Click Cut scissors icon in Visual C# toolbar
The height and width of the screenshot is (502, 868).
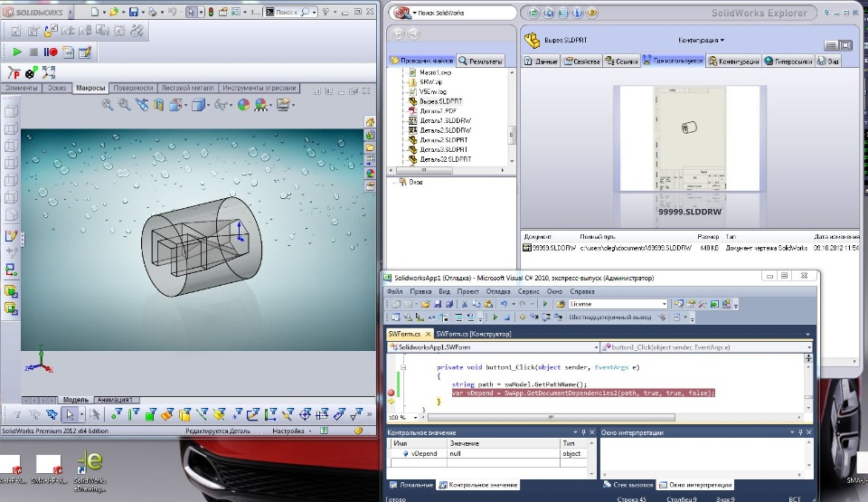[465, 304]
